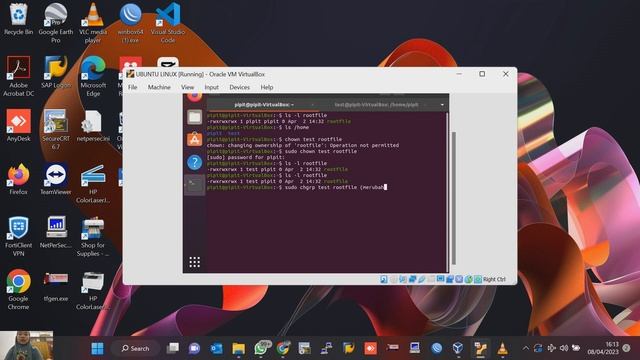Screen dimensions: 640x360
Task: Maximize the VirtualBox window
Action: (x=482, y=74)
